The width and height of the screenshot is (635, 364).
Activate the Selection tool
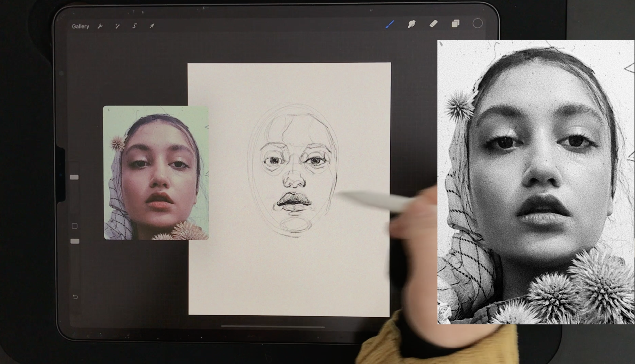coord(135,26)
